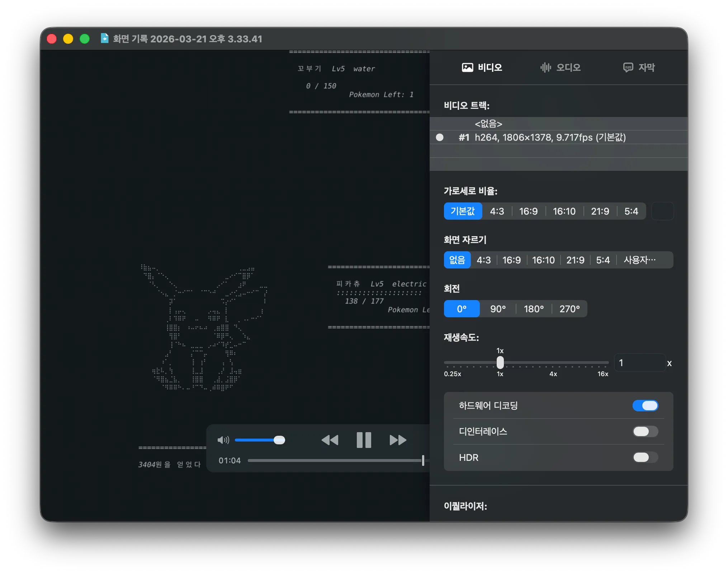Image resolution: width=728 pixels, height=575 pixels.
Task: Crop the screen to 16:10
Action: coord(543,260)
